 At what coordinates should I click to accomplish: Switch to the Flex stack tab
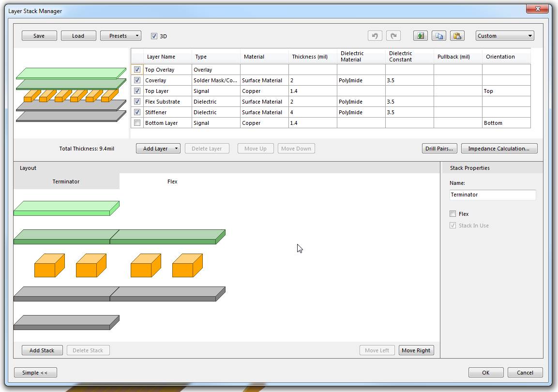[x=172, y=181]
